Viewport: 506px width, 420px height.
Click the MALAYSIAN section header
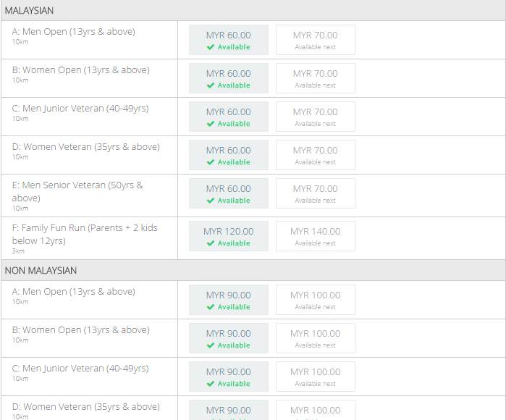pos(253,11)
